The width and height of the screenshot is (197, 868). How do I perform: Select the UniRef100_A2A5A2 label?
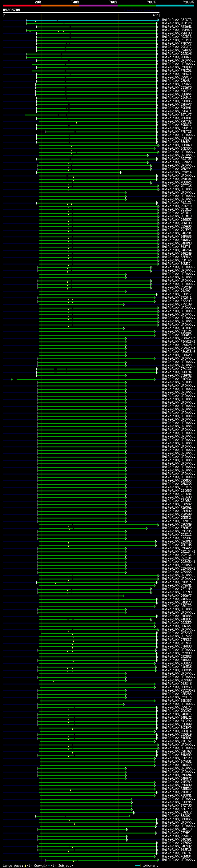tap(176, 504)
